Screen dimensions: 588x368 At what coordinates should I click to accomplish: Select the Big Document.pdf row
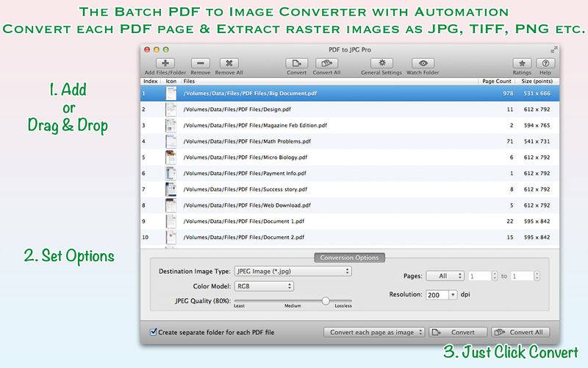coord(350,93)
